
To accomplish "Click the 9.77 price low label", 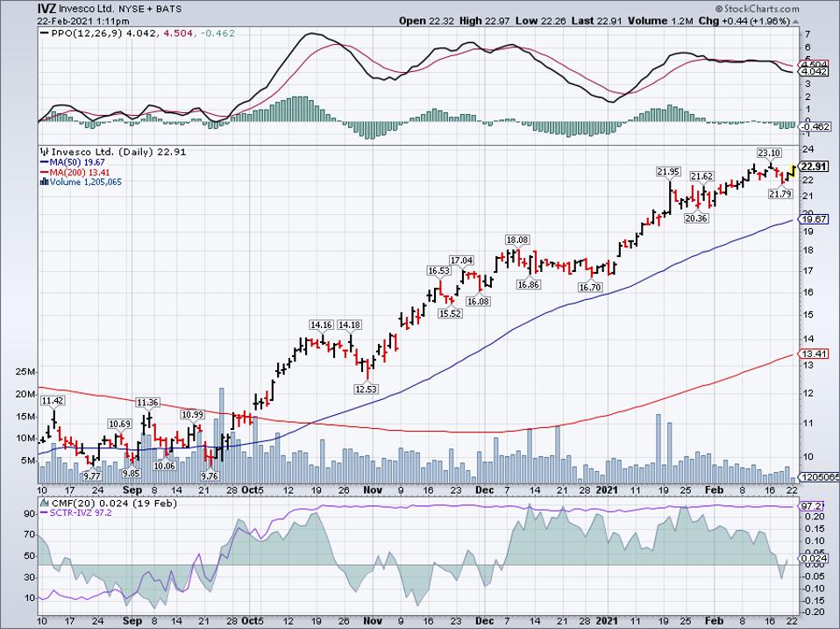I will click(x=92, y=475).
